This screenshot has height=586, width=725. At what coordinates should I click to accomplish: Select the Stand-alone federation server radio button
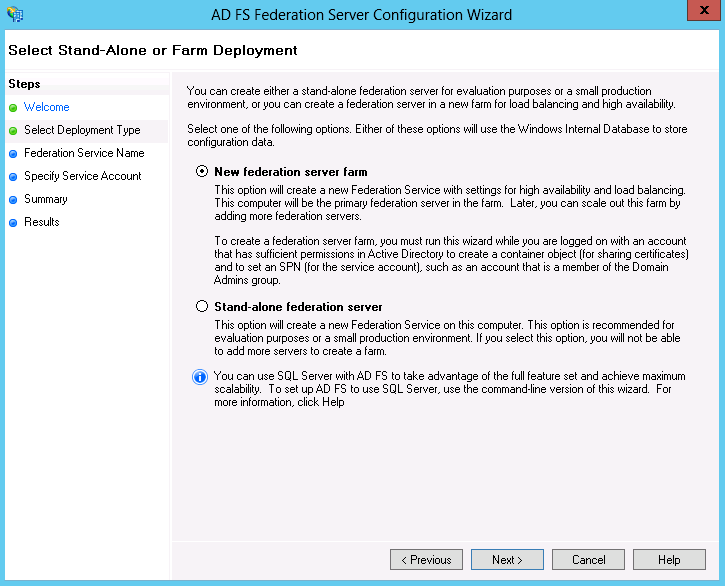(x=202, y=306)
